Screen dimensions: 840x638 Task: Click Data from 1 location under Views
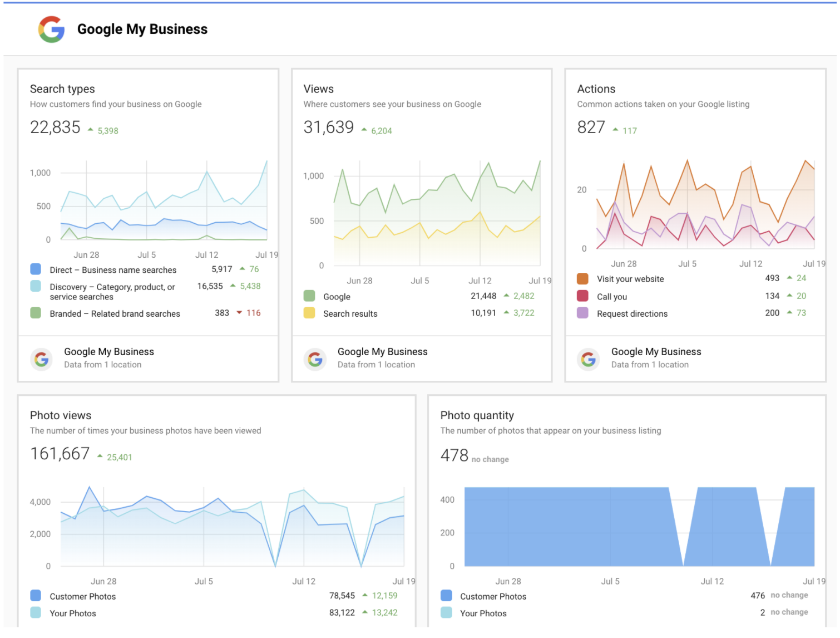376,365
